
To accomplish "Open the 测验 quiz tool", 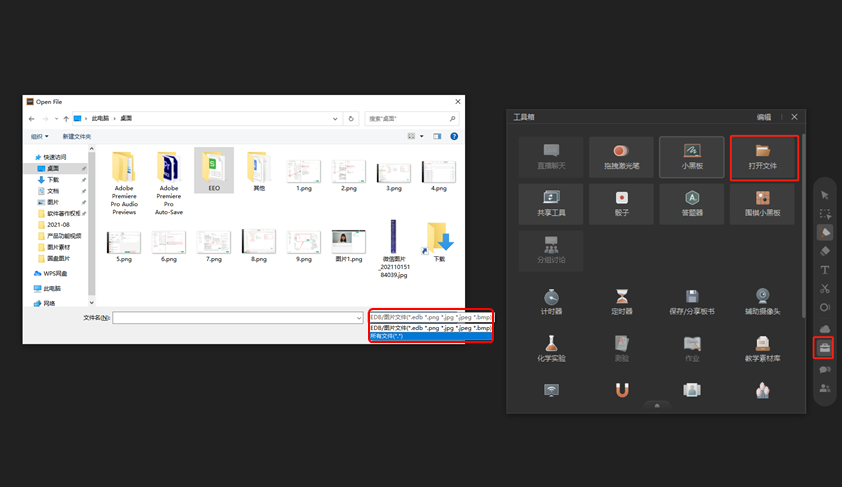I will click(x=622, y=348).
